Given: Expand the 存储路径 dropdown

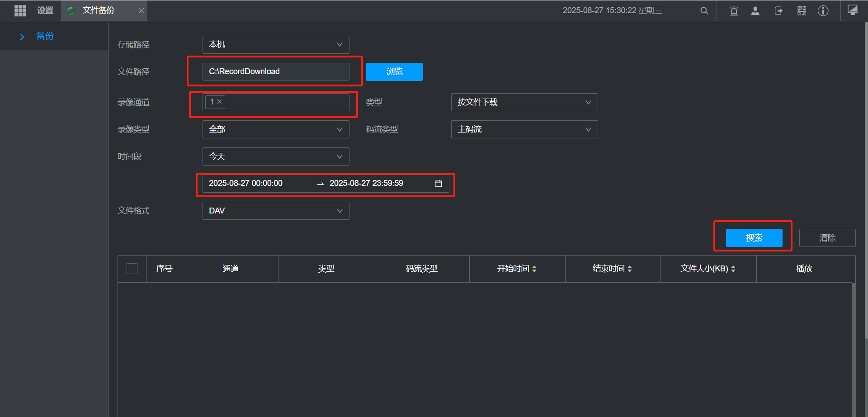Looking at the screenshot, I should (x=276, y=45).
